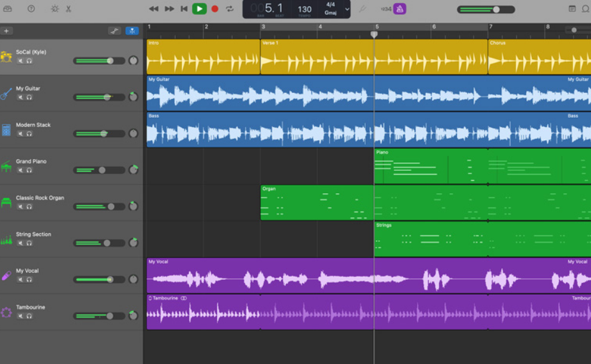
Task: Click the tuner fork icon
Action: [362, 9]
